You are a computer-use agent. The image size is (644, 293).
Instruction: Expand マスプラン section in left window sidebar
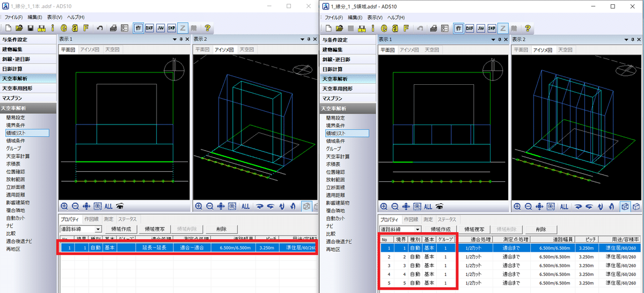click(x=28, y=98)
